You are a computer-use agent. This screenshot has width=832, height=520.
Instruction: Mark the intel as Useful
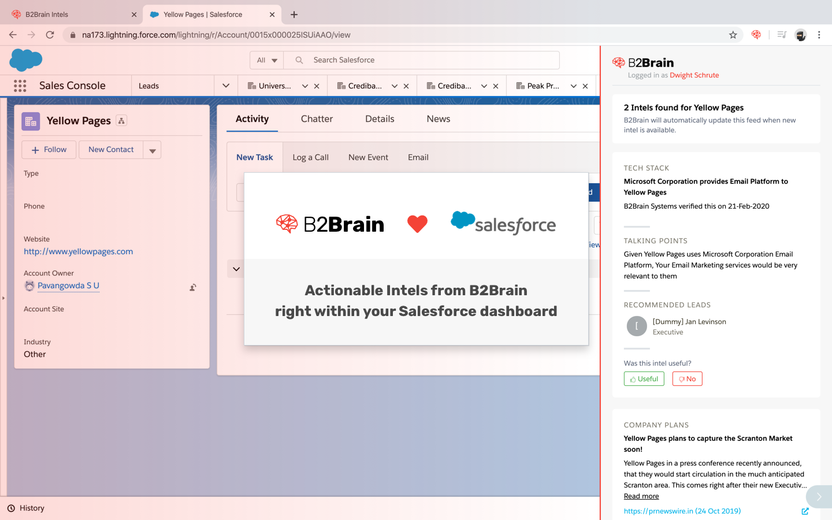[x=644, y=379]
